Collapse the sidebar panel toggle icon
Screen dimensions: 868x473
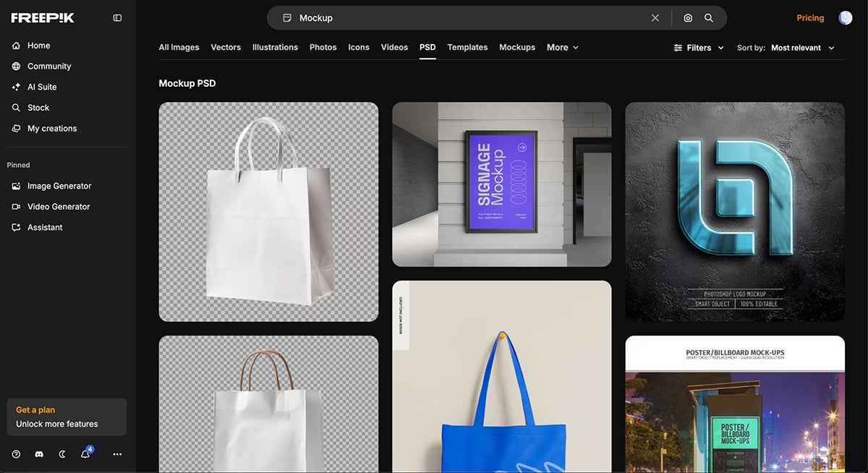point(117,18)
